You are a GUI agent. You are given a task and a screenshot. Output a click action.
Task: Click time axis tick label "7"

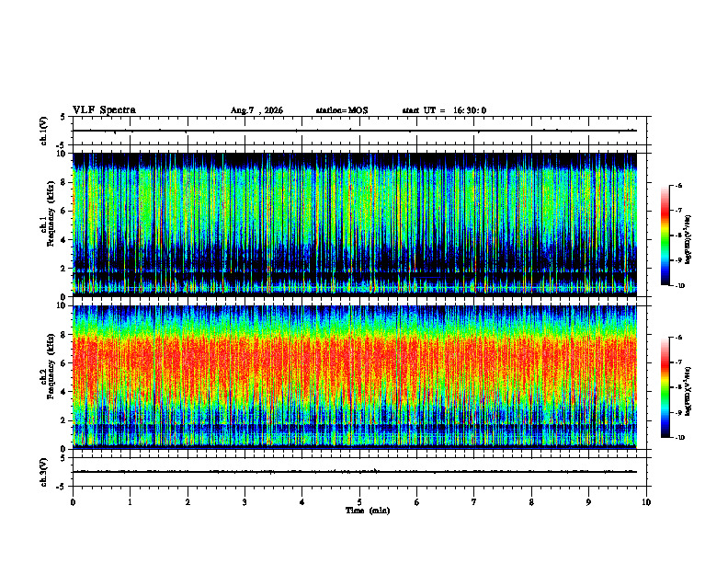pos(474,502)
